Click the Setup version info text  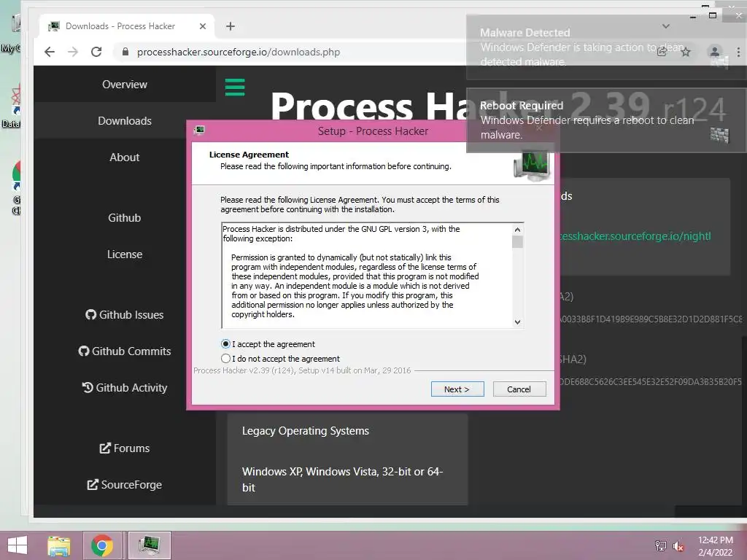[302, 370]
